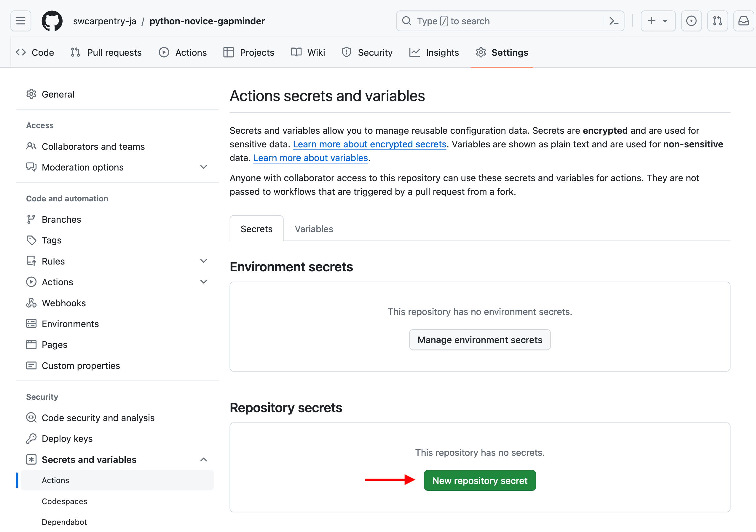Switch to the Variables tab
The image size is (756, 532).
pos(314,229)
